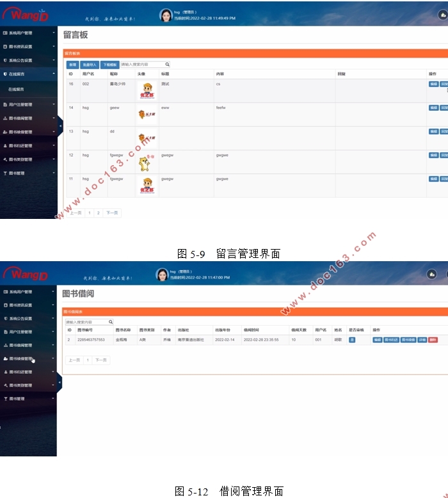Click the 系统公告设置 shield icon in 留言板 screen
The width and height of the screenshot is (448, 498).
tap(5, 60)
